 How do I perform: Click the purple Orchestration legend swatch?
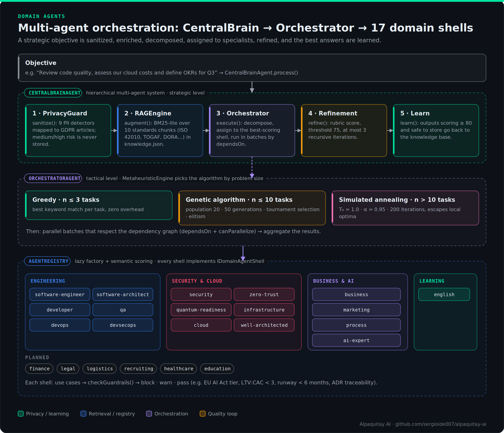point(149,414)
